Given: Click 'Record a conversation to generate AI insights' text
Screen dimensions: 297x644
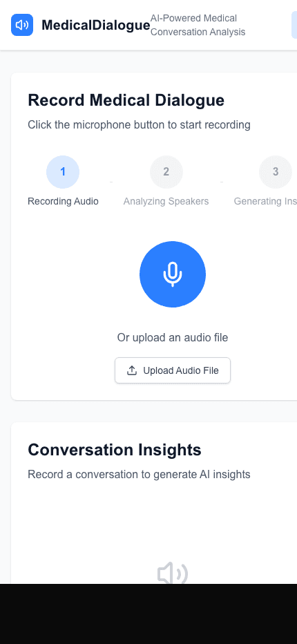Looking at the screenshot, I should click(139, 475).
